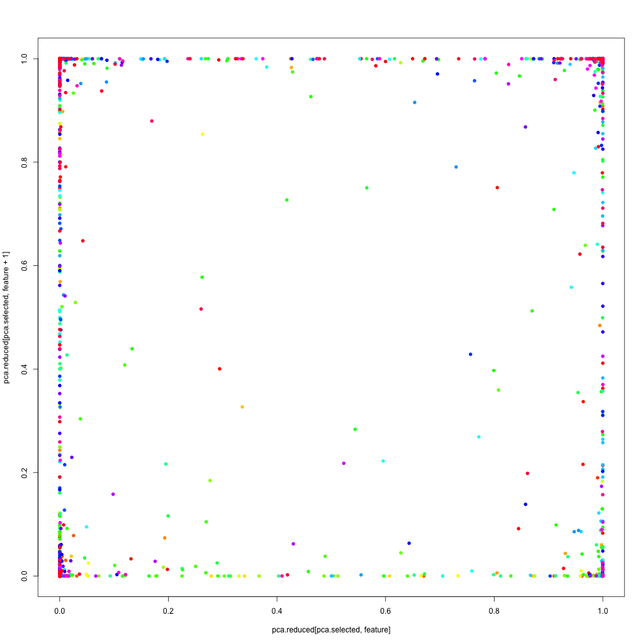The width and height of the screenshot is (644, 644).
Task: Pick the 0.8 tick label on the x-axis
Action: point(494,607)
